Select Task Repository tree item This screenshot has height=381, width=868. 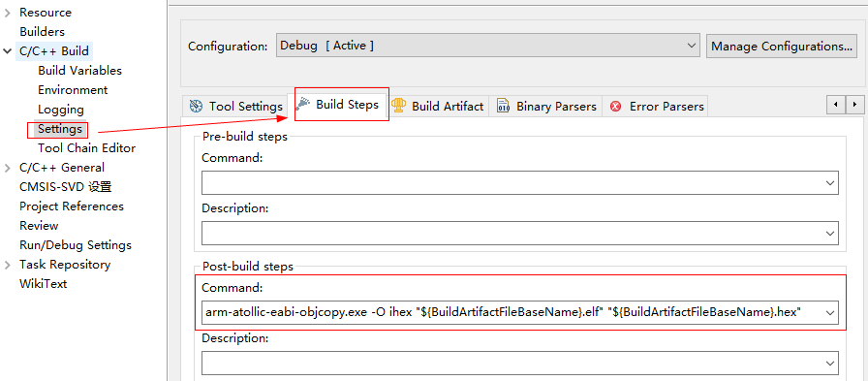click(x=65, y=264)
